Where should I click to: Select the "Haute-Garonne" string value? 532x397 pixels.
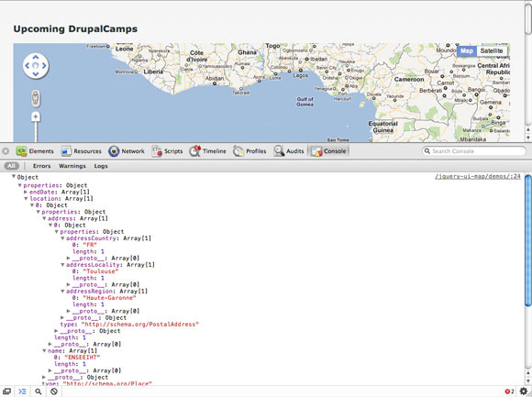click(x=109, y=298)
